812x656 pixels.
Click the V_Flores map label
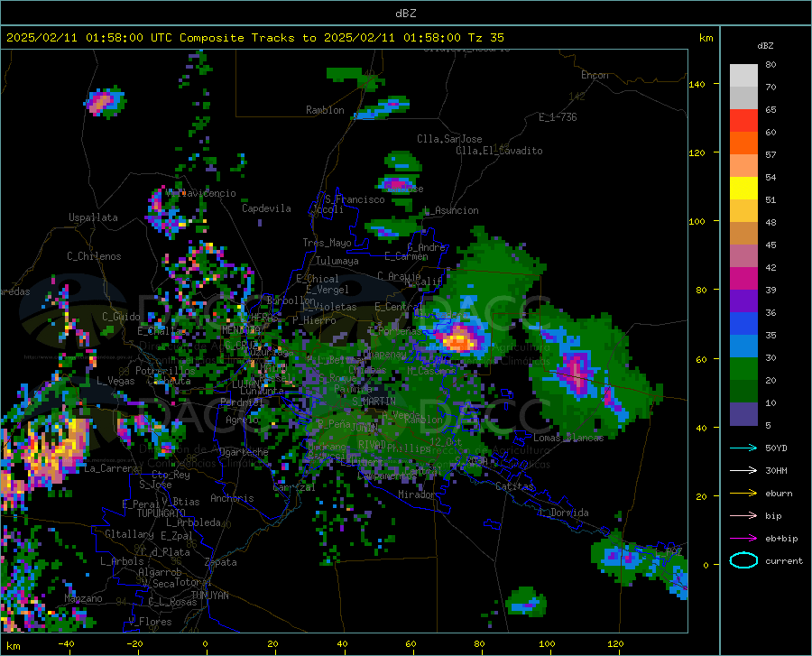pos(150,622)
